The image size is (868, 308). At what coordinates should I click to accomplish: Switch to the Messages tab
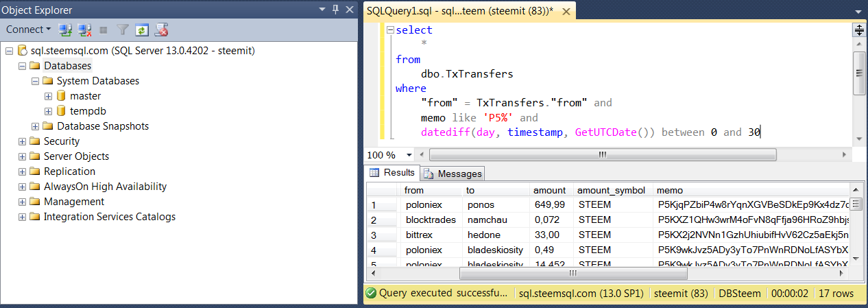coord(453,174)
